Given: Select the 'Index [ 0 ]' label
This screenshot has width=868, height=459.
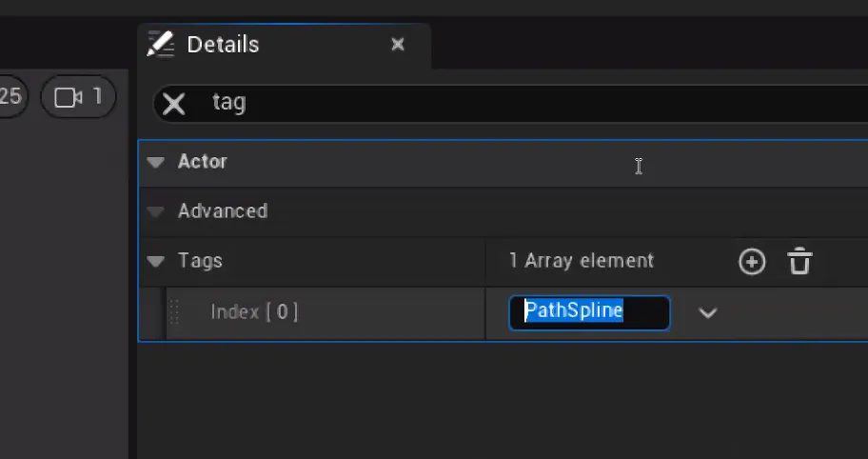Looking at the screenshot, I should [x=254, y=312].
